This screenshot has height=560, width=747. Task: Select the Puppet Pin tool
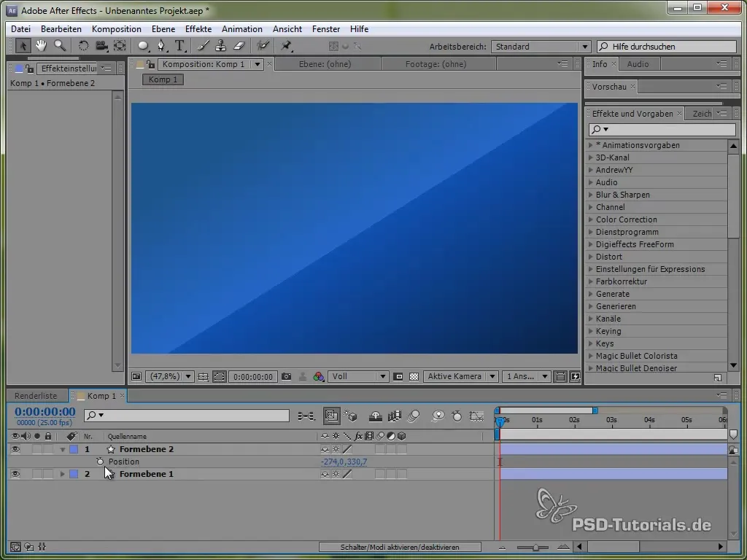[286, 46]
